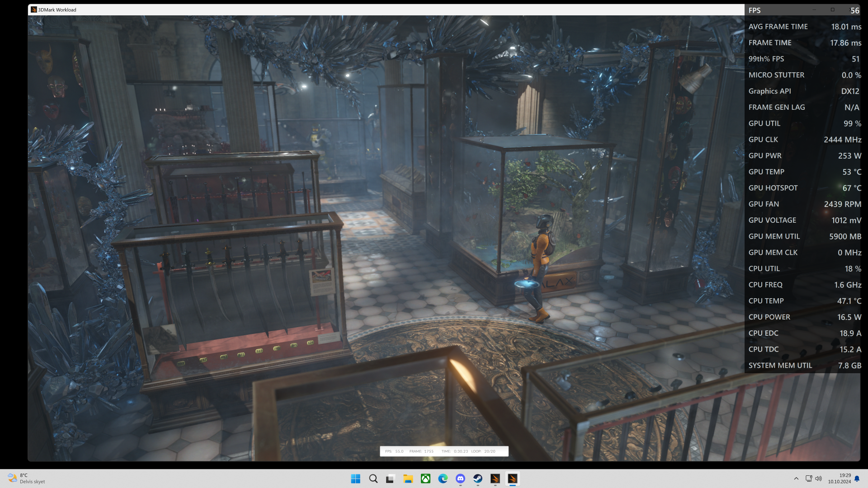This screenshot has height=488, width=868.
Task: Click the FPS/FRAME/TIME status bar in render
Action: click(x=444, y=451)
